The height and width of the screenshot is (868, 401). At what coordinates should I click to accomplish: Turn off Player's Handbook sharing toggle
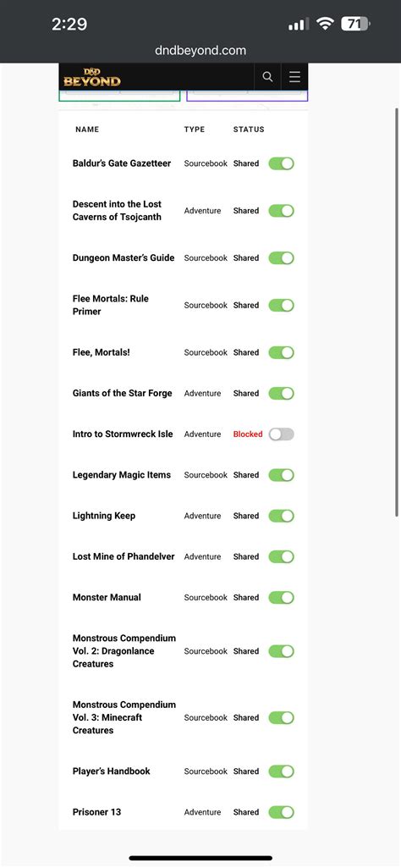click(281, 771)
